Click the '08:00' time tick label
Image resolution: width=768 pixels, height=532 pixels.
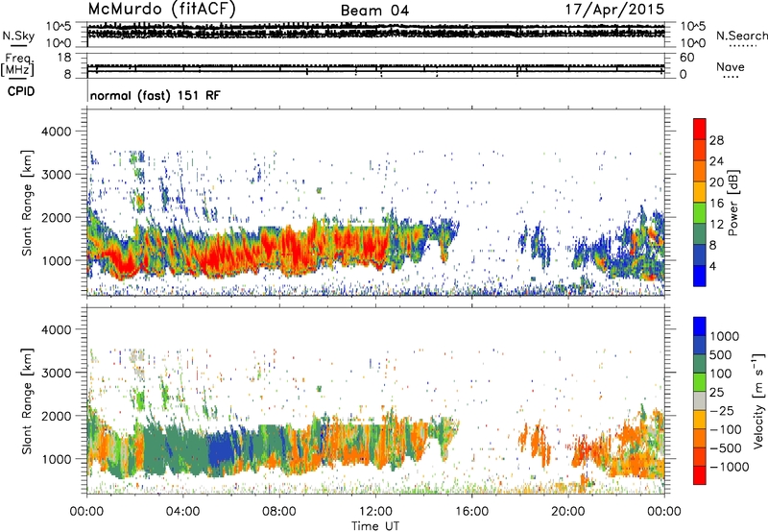[279, 512]
